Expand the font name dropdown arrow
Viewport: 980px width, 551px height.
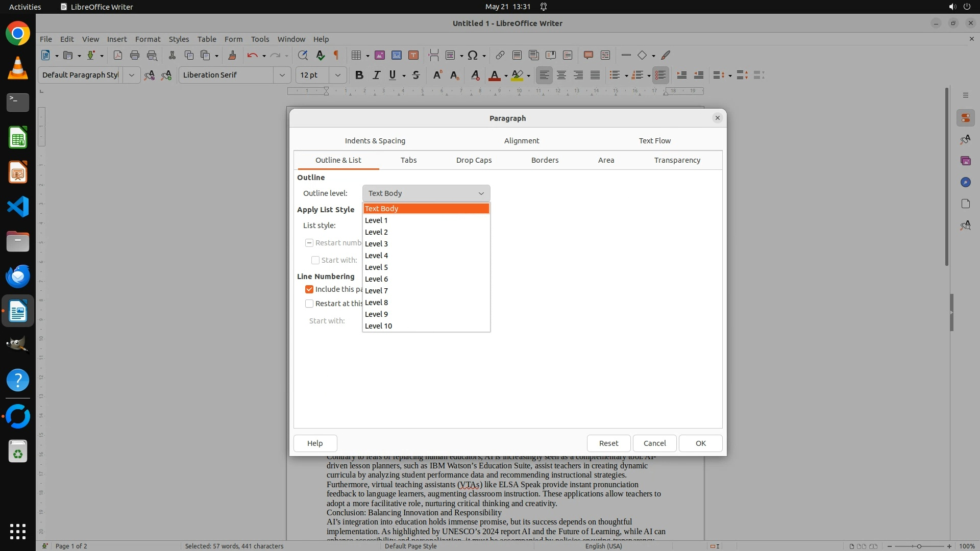pos(282,75)
